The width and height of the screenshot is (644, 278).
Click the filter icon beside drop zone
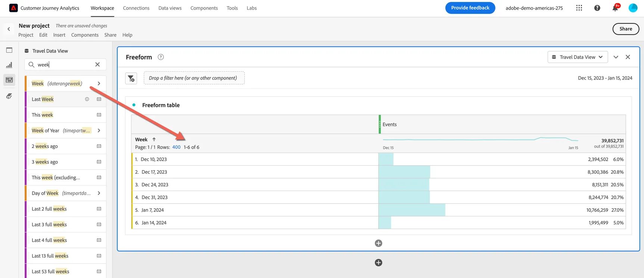click(131, 78)
